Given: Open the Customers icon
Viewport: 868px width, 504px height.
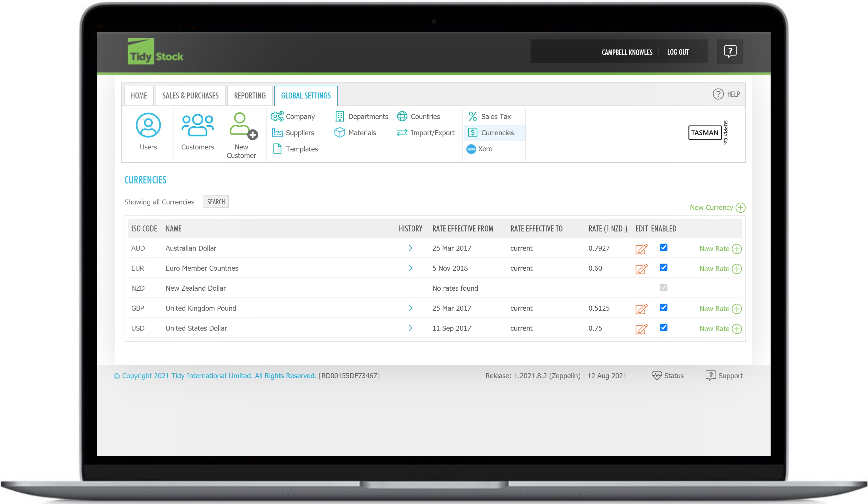Looking at the screenshot, I should point(197,125).
